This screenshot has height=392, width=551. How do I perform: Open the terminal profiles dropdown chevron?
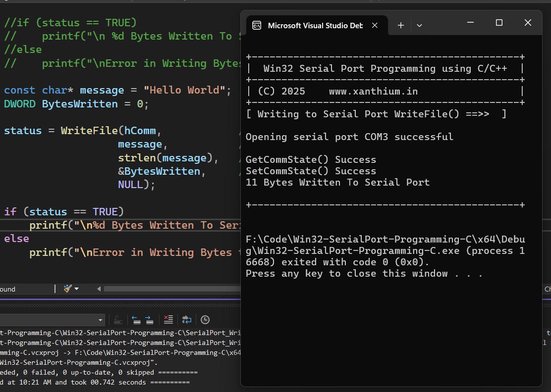419,25
